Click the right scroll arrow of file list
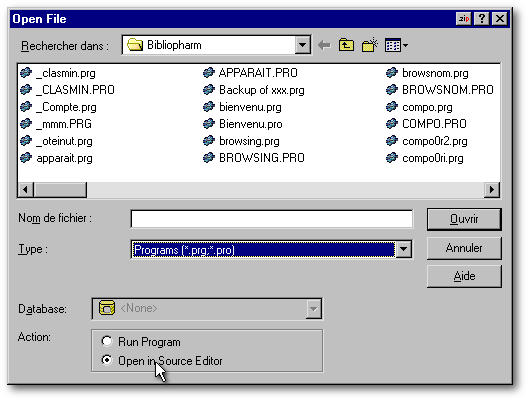Viewport: 528px width, 400px height. (x=492, y=190)
